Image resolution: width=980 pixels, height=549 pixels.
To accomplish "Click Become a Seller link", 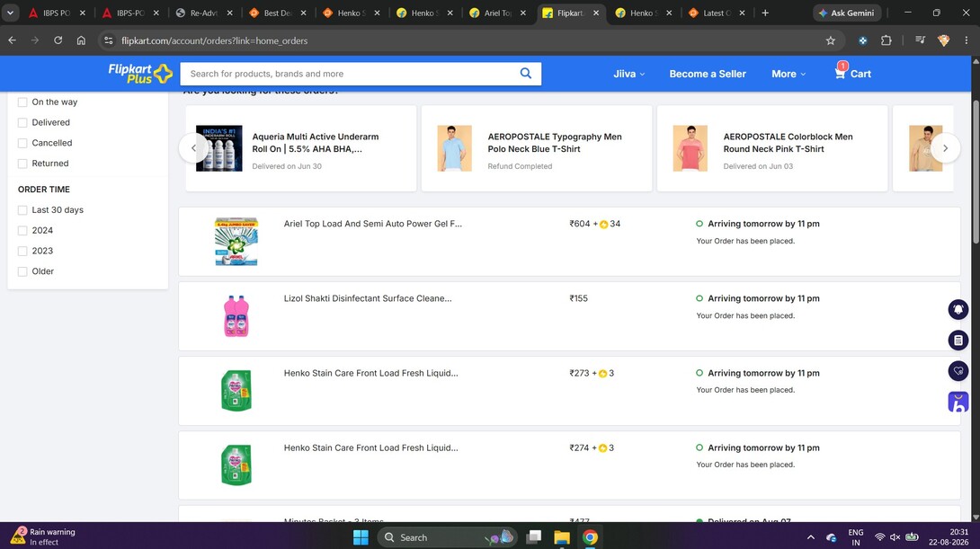I will pos(708,74).
